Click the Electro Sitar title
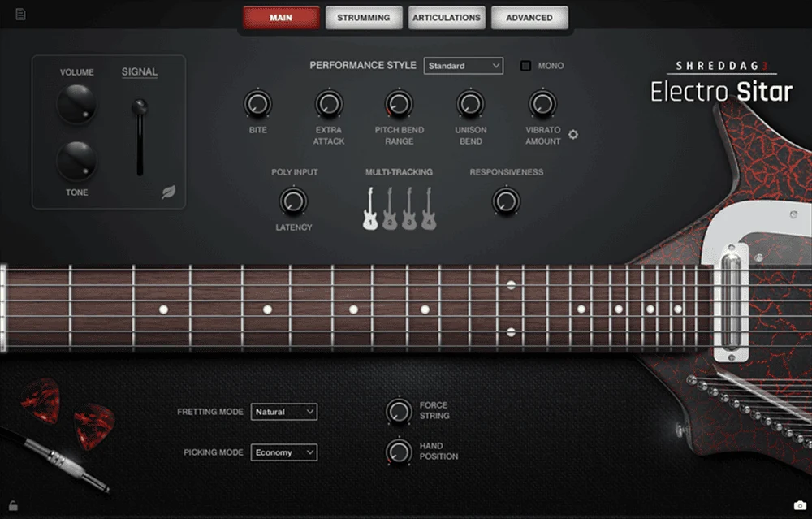 [x=721, y=92]
